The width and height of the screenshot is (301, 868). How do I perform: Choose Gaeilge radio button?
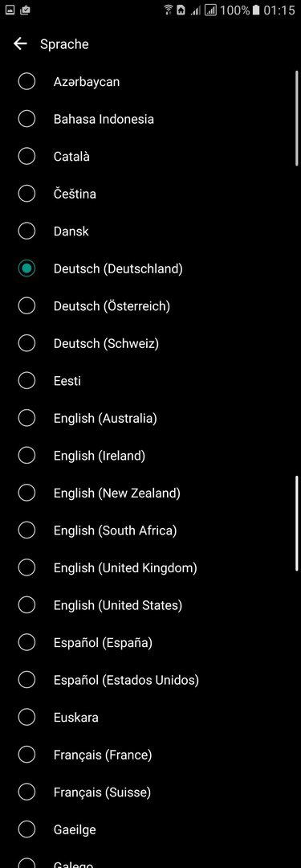pyautogui.click(x=26, y=829)
